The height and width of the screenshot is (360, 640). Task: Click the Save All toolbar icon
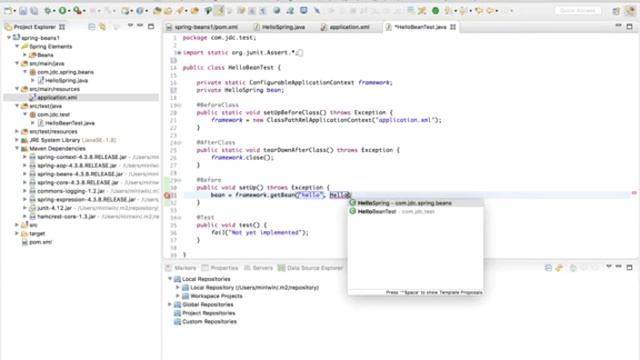point(34,11)
